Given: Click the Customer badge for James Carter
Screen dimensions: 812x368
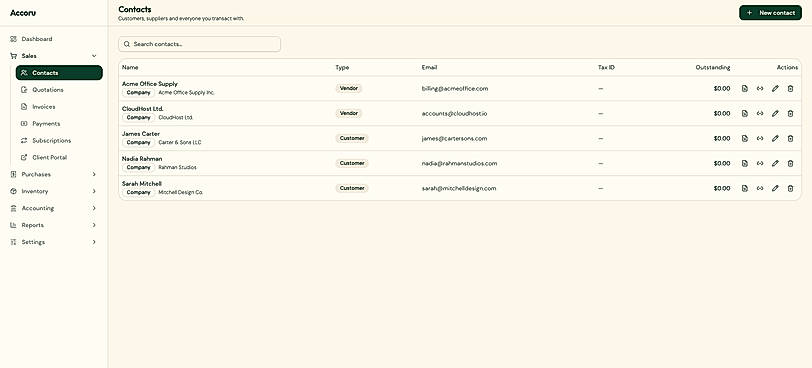Looking at the screenshot, I should coord(352,138).
